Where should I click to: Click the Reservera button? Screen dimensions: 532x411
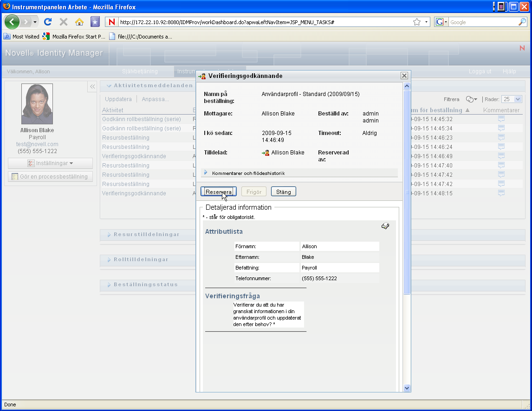pyautogui.click(x=219, y=192)
